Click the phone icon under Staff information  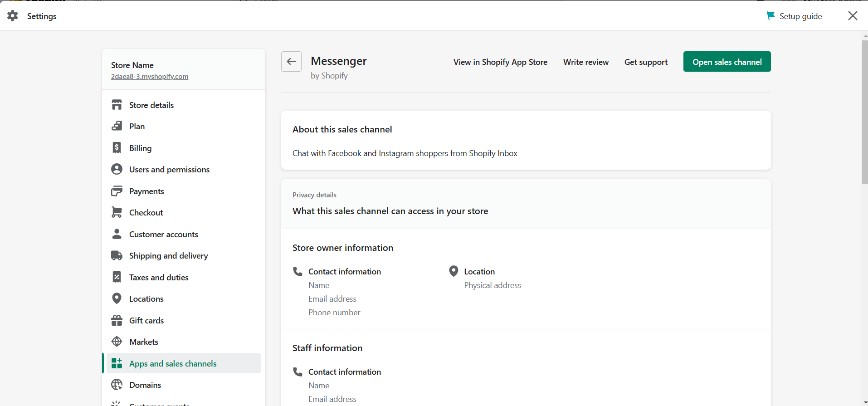tap(297, 372)
